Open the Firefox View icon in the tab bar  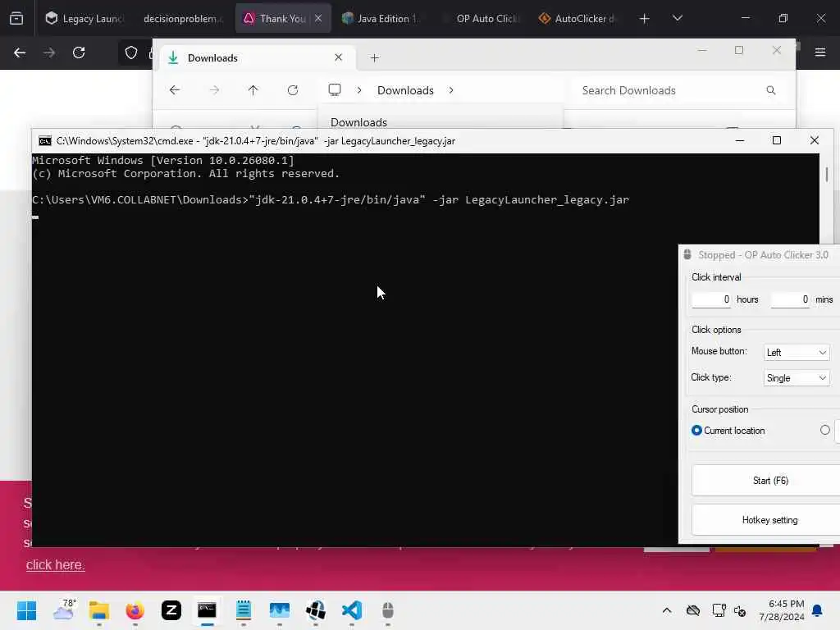coord(16,19)
